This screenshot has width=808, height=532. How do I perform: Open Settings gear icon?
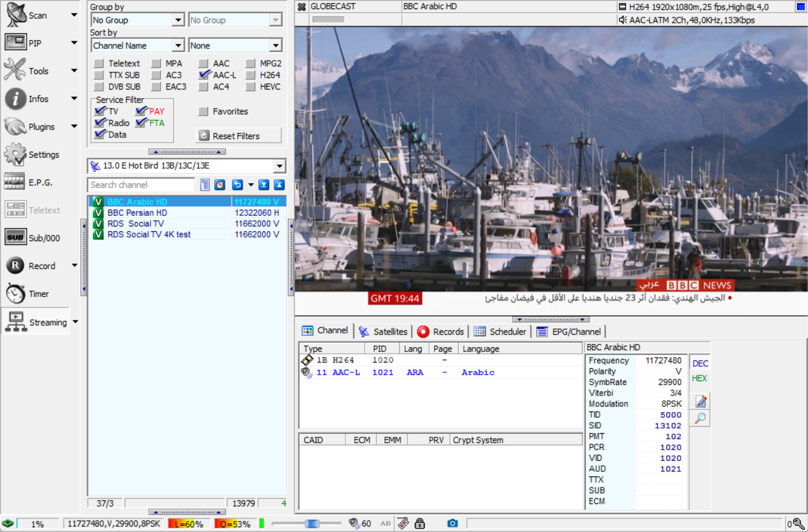(x=15, y=155)
